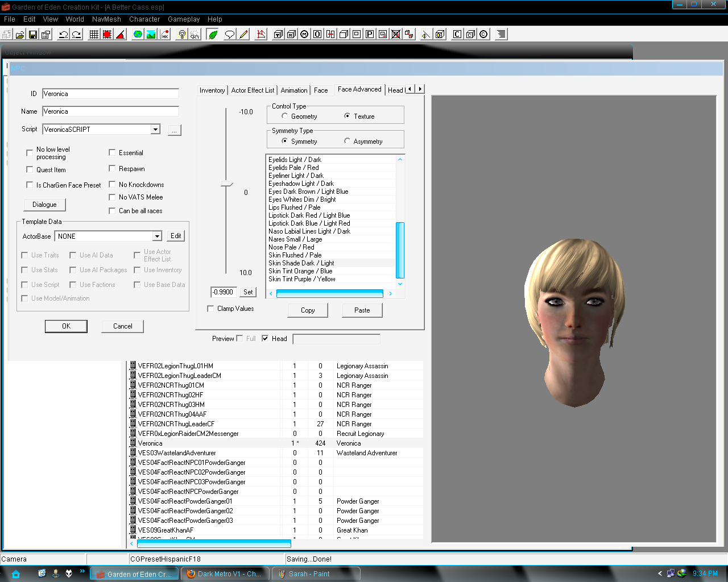Click the save floppy disk icon

(x=33, y=35)
